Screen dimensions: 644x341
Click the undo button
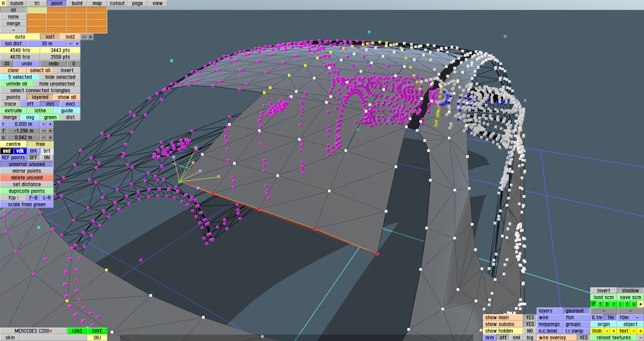pos(27,64)
